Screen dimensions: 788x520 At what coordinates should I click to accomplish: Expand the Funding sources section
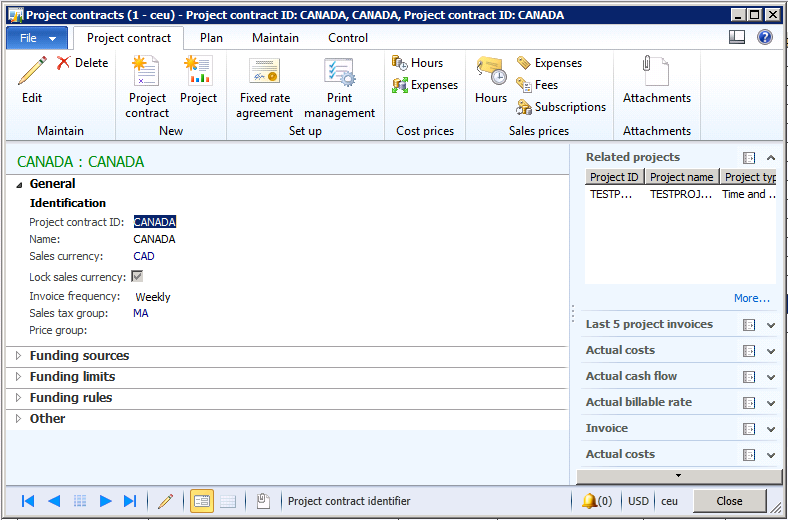(79, 356)
